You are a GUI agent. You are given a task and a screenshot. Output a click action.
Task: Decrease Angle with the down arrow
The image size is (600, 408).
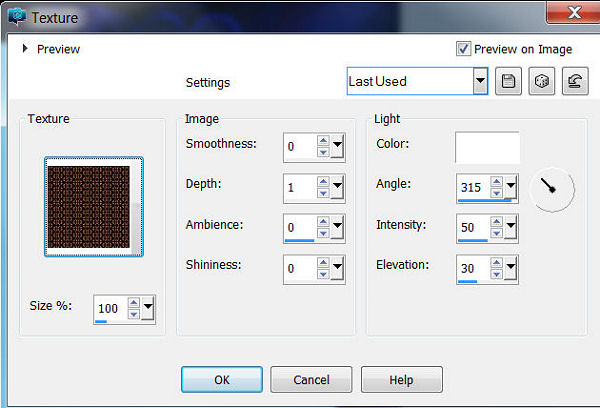point(497,193)
